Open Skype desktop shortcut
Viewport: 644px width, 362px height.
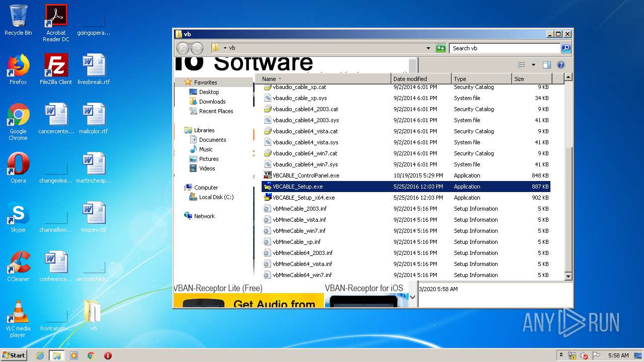pyautogui.click(x=18, y=217)
